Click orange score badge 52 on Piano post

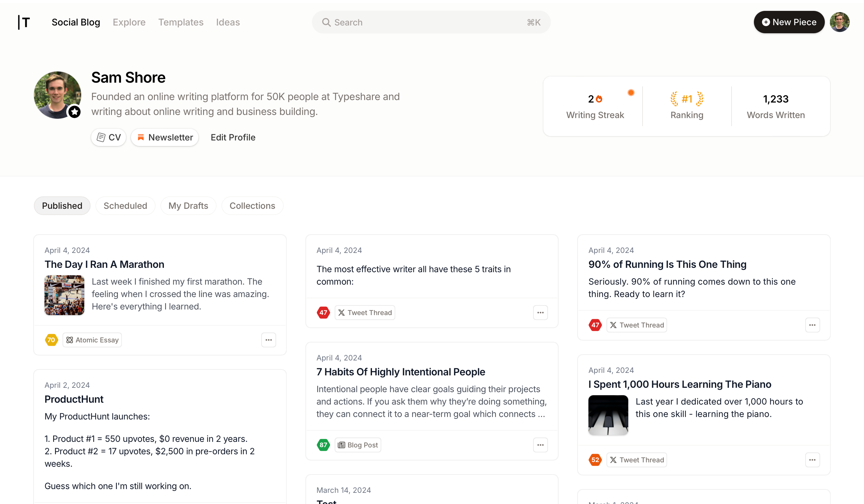(x=595, y=460)
